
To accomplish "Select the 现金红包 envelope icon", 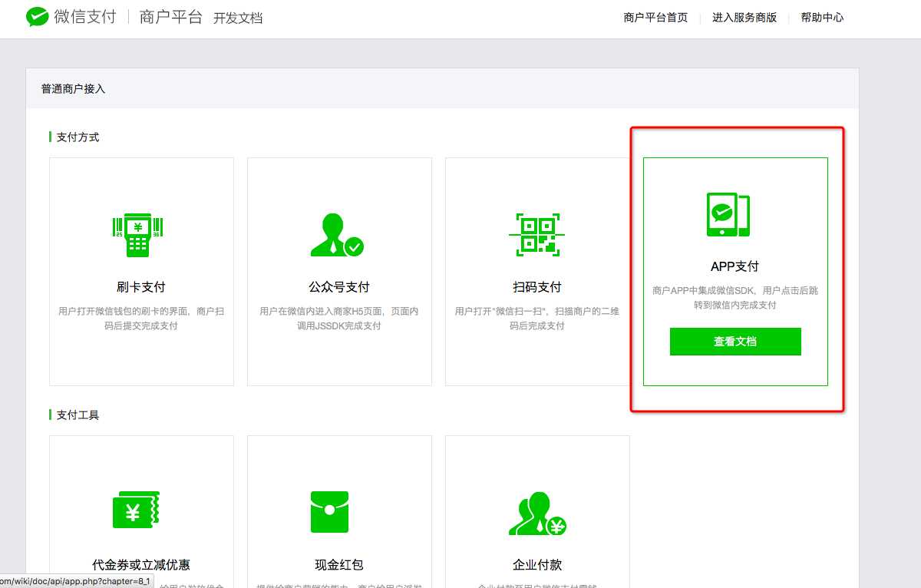I will pos(330,511).
